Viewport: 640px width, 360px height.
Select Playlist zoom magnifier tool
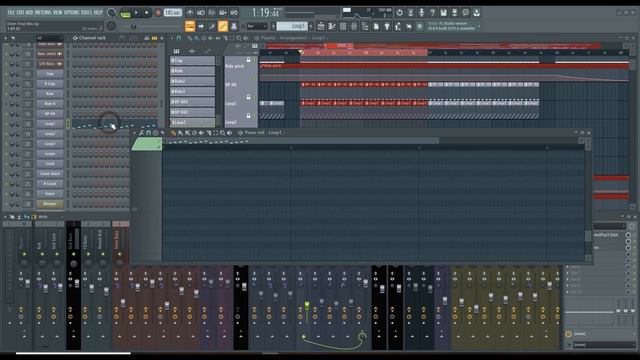(x=239, y=38)
